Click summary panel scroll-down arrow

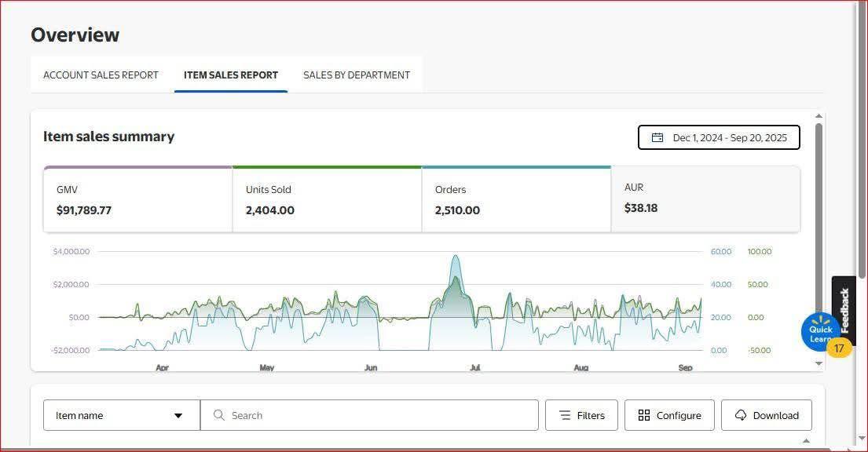819,363
